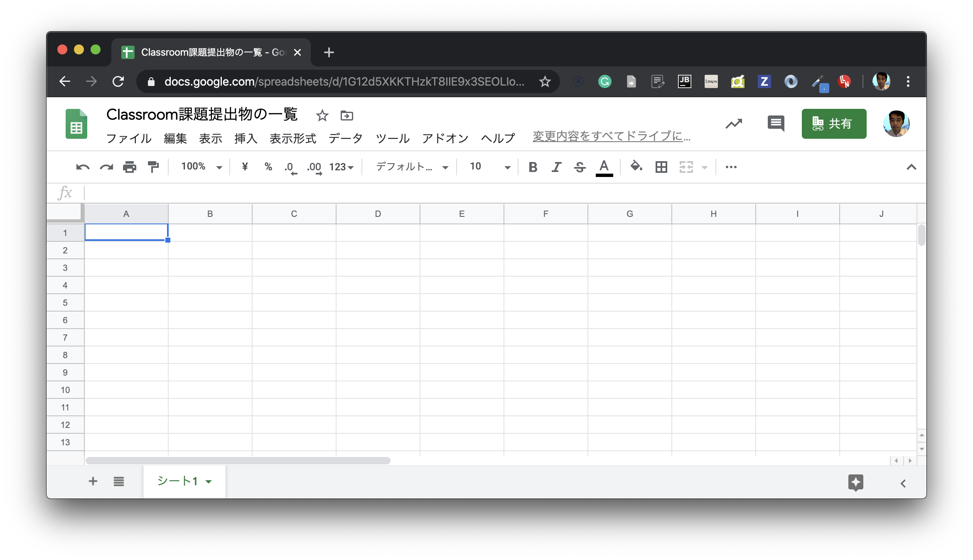Viewport: 973px width, 560px height.
Task: Expand the シート1 tab dropdown arrow
Action: click(x=209, y=482)
